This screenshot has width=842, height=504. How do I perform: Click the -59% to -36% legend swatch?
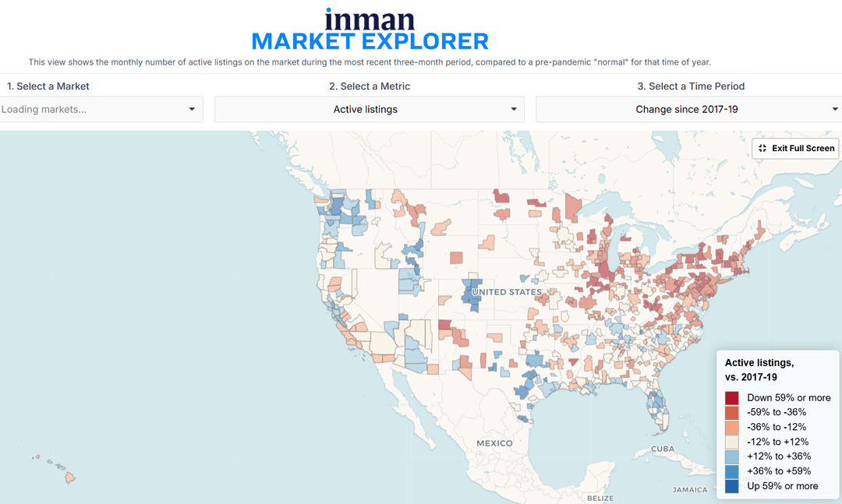pyautogui.click(x=732, y=413)
